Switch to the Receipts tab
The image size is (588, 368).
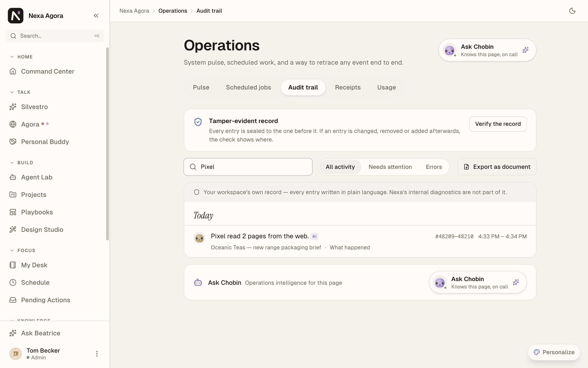tap(348, 87)
